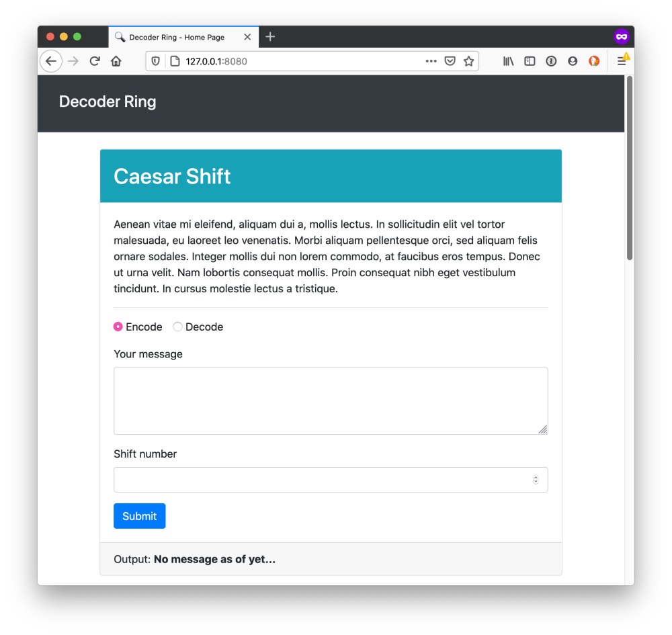Bookmark this page with the star
Viewport: 672px width, 635px height.
(468, 61)
